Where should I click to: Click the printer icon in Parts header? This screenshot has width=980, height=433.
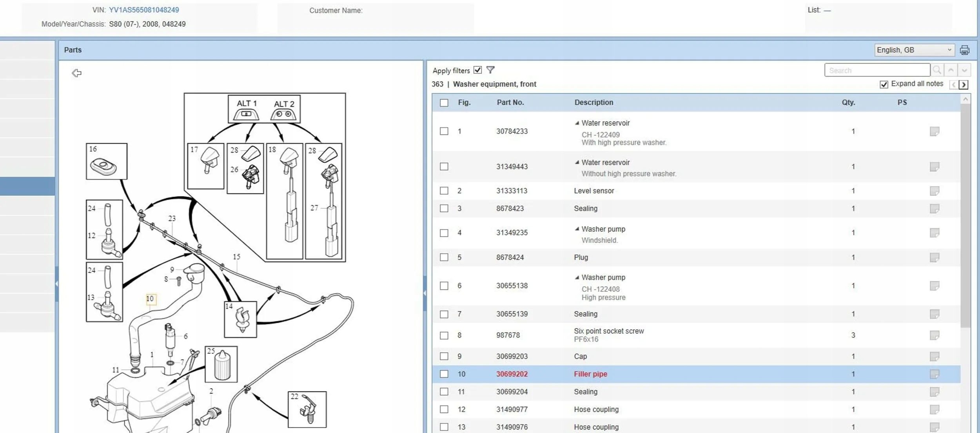(x=964, y=50)
